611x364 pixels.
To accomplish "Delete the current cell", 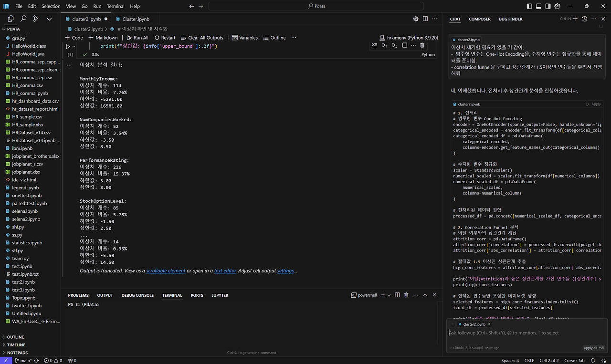I will [422, 45].
